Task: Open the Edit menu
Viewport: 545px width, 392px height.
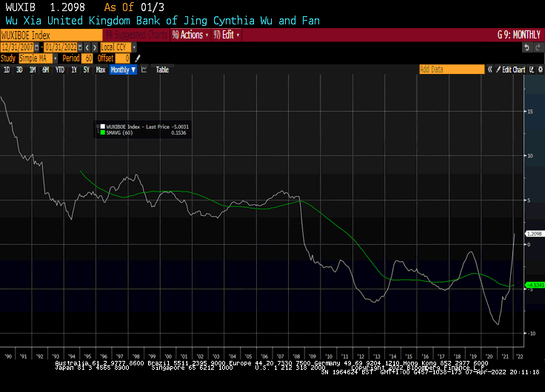Action: point(227,35)
